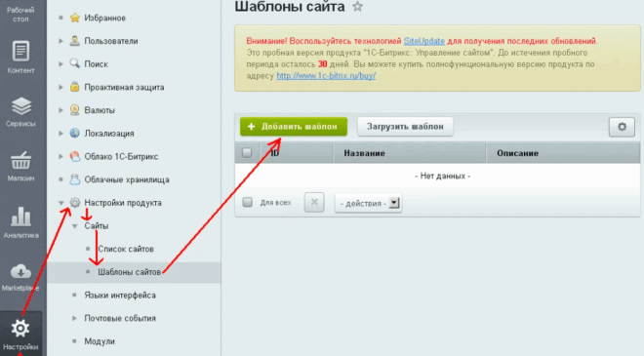Collapse the Настройки продукта node
This screenshot has width=644, height=356.
[x=60, y=203]
